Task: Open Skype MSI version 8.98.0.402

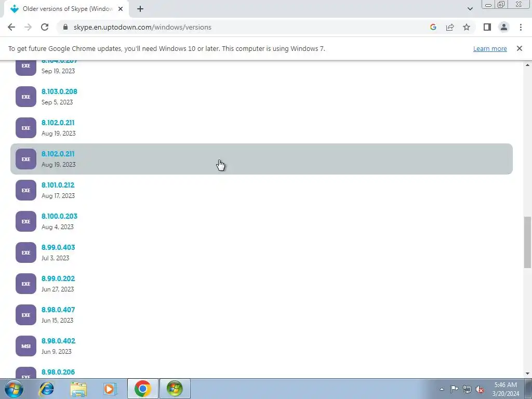Action: [x=58, y=341]
